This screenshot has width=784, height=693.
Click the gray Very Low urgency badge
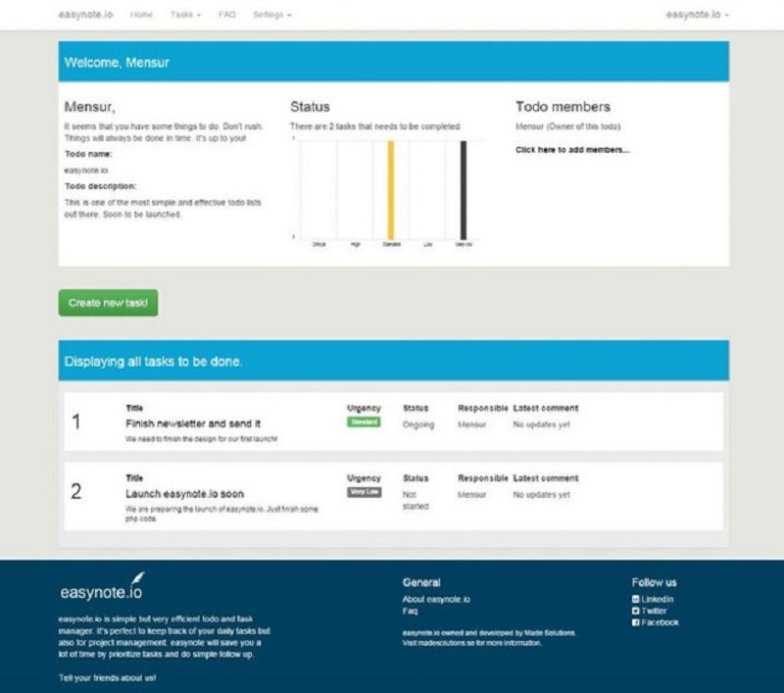click(x=364, y=492)
